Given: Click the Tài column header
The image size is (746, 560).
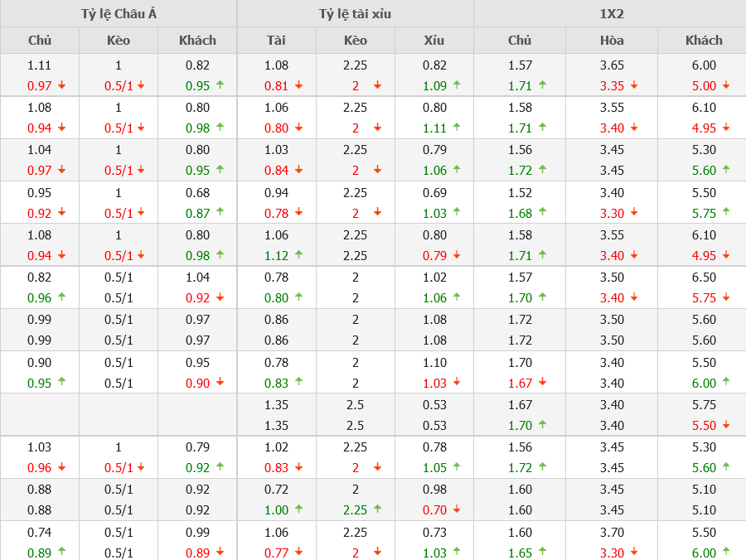Looking at the screenshot, I should pyautogui.click(x=276, y=40).
